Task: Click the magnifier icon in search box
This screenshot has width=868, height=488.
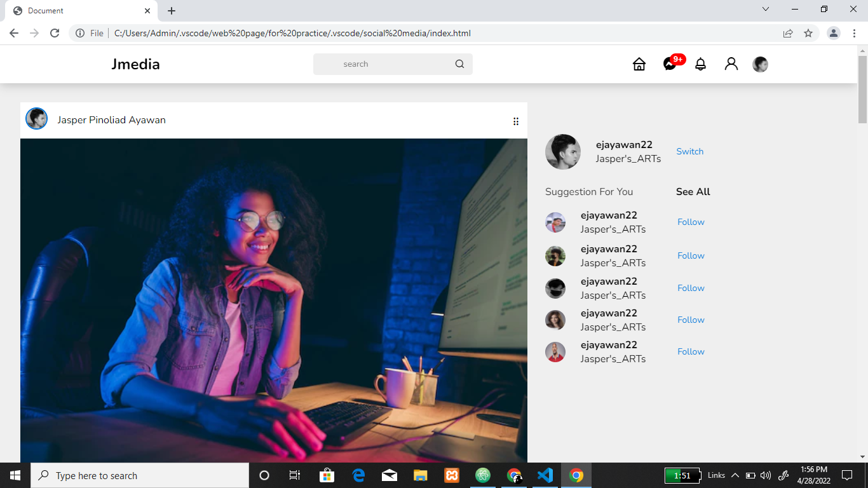Action: click(459, 64)
